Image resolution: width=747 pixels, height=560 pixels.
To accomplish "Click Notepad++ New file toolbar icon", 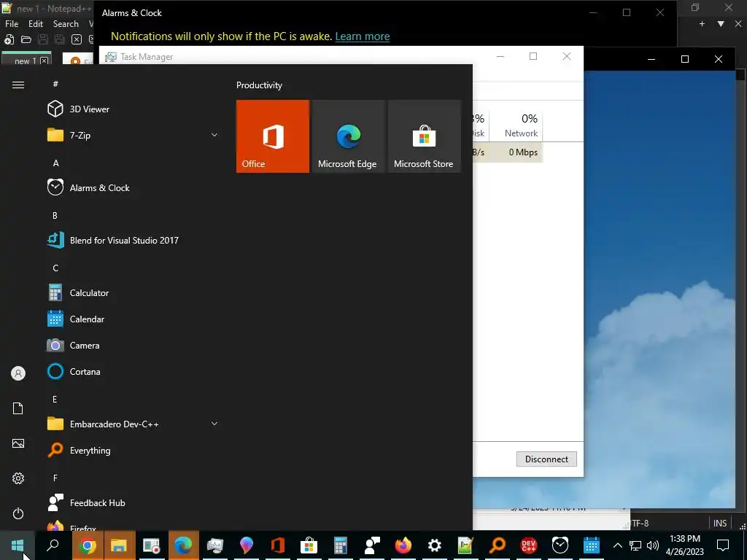I will tap(9, 39).
